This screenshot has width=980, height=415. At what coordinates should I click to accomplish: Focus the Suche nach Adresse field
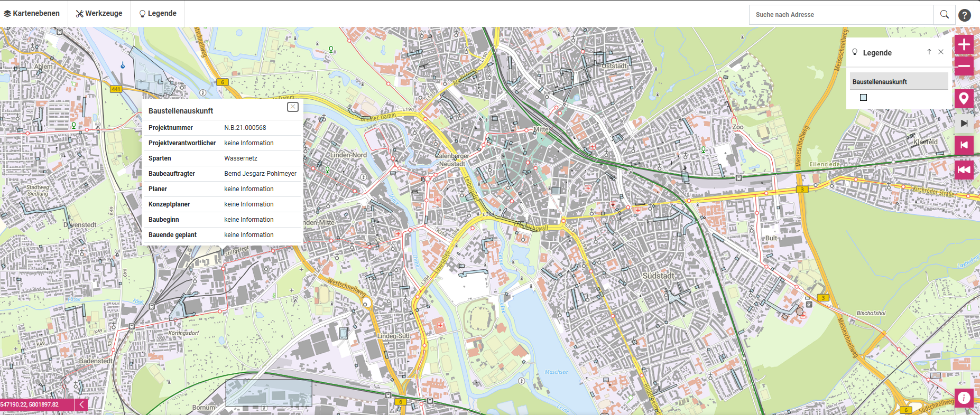(840, 15)
